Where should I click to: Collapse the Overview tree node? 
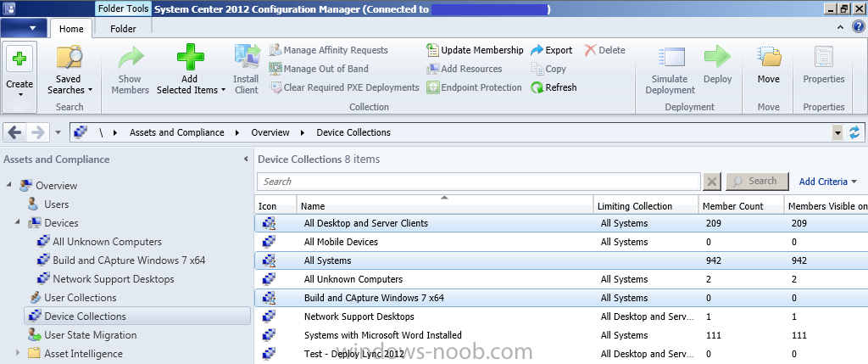[x=8, y=186]
